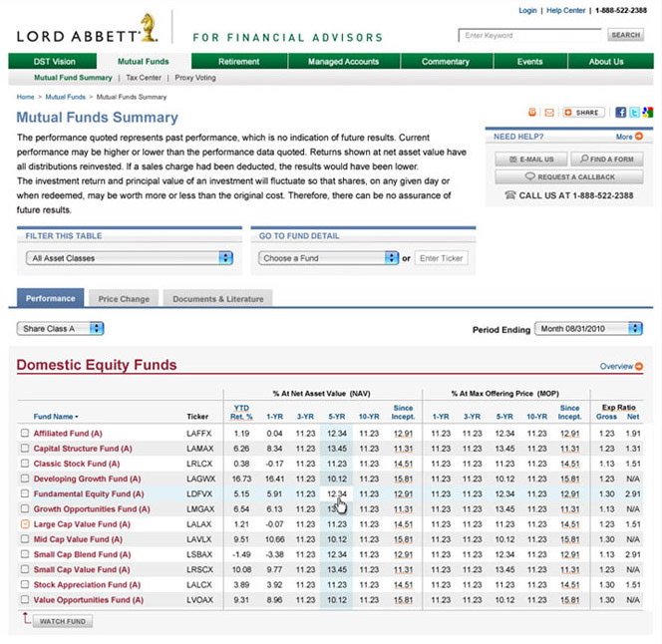Sort by the NAV 1-YR column header
The image size is (662, 644).
[274, 417]
